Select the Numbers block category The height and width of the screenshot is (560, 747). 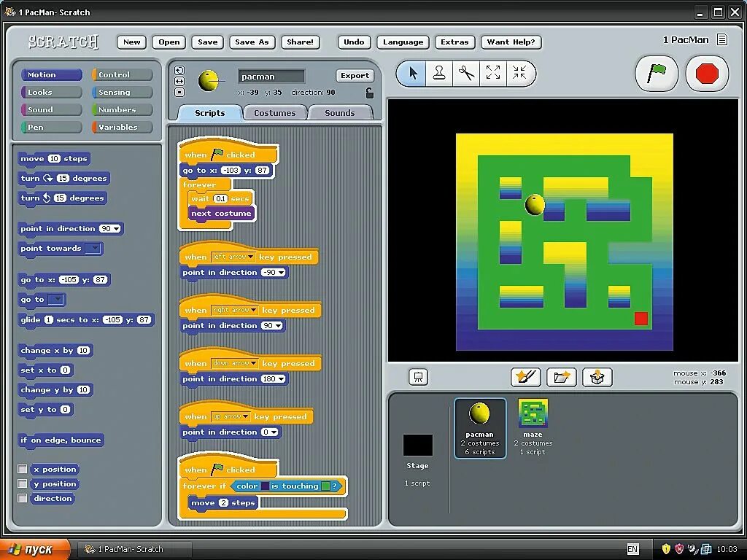click(122, 109)
